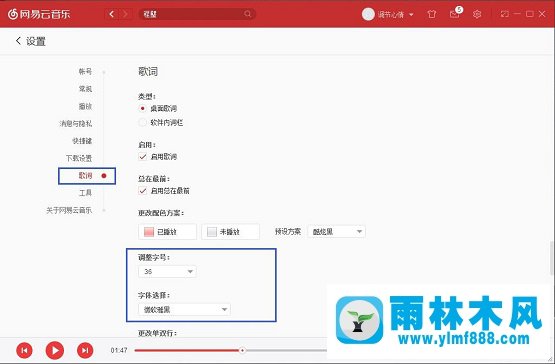Click the play button

(x=55, y=350)
